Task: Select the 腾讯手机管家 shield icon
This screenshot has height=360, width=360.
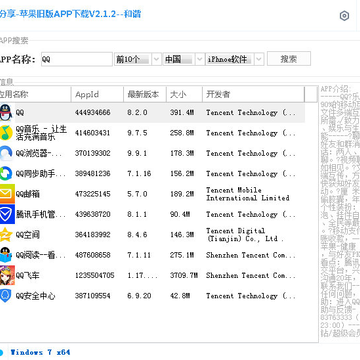Action: pyautogui.click(x=7, y=214)
